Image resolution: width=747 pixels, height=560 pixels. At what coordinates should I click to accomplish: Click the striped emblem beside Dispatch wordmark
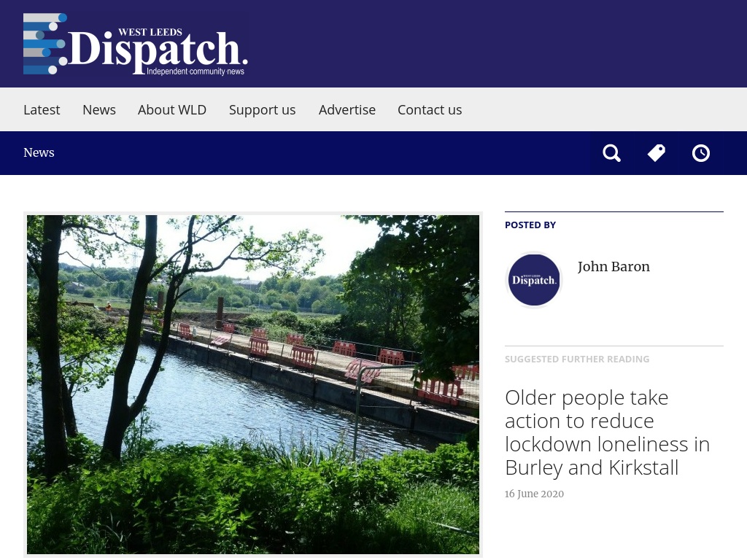[44, 44]
